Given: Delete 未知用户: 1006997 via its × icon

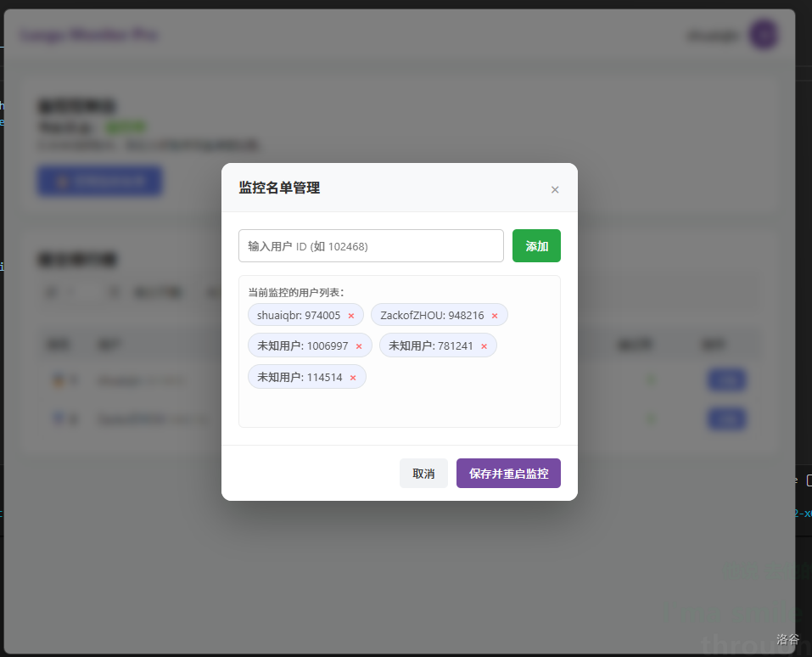Looking at the screenshot, I should point(359,346).
